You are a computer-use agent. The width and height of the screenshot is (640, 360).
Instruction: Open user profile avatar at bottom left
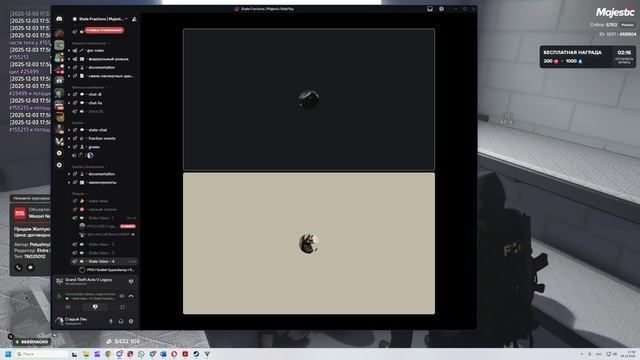click(60, 321)
